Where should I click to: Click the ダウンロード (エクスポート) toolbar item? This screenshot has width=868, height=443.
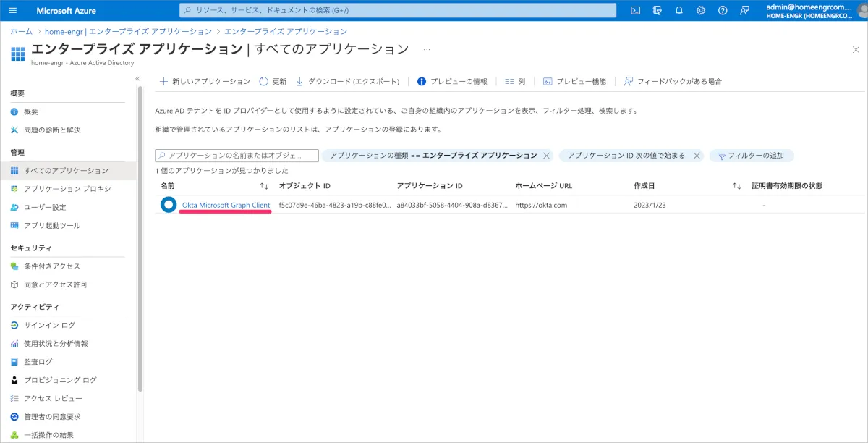348,82
